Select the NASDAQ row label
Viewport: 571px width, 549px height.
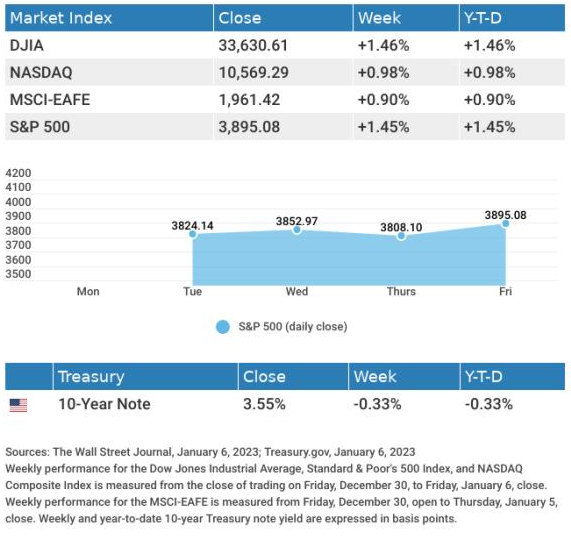41,72
